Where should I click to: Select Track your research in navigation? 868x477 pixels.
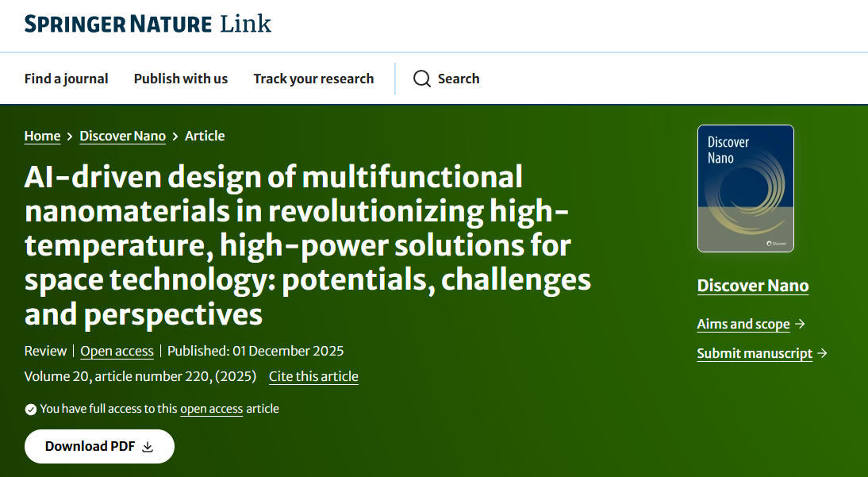pyautogui.click(x=313, y=79)
